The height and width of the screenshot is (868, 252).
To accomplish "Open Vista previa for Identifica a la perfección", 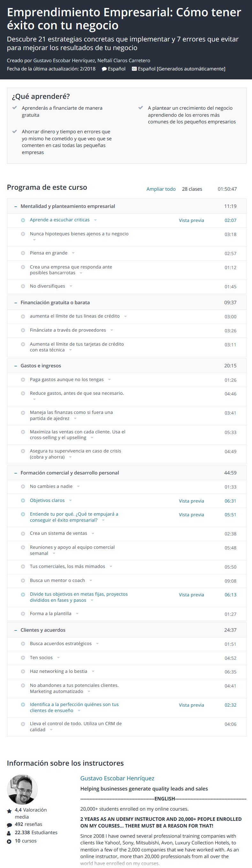I will 191,705.
